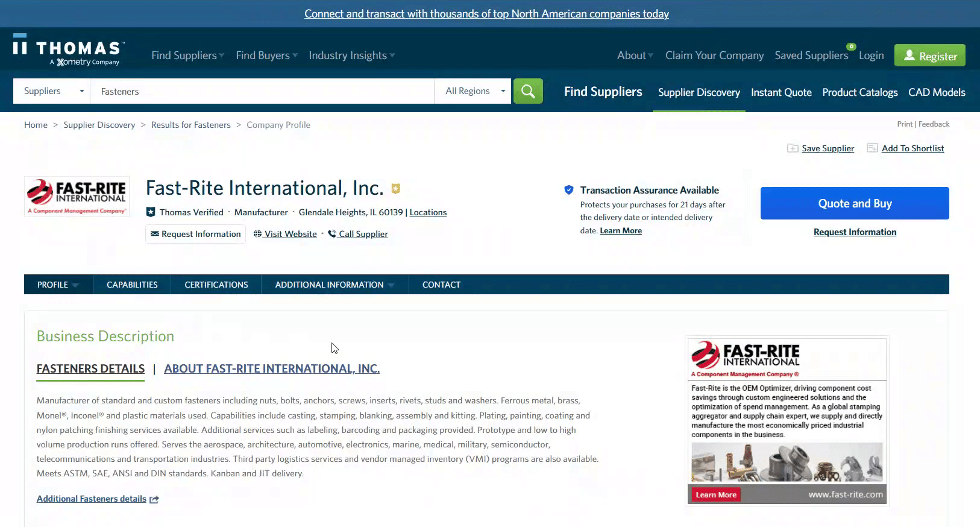Image resolution: width=980 pixels, height=527 pixels.
Task: Open the Find Suppliers top menu dropdown
Action: (187, 55)
